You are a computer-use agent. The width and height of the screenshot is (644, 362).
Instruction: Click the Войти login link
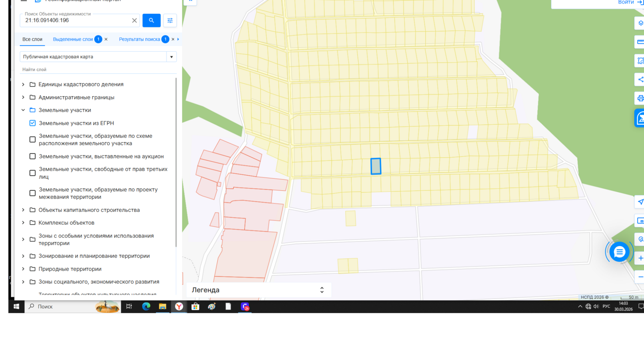point(626,3)
